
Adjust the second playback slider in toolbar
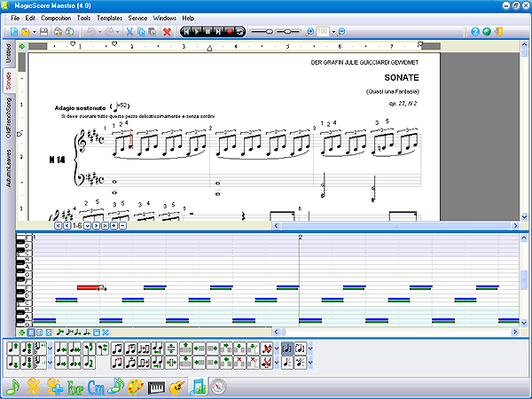tap(287, 32)
